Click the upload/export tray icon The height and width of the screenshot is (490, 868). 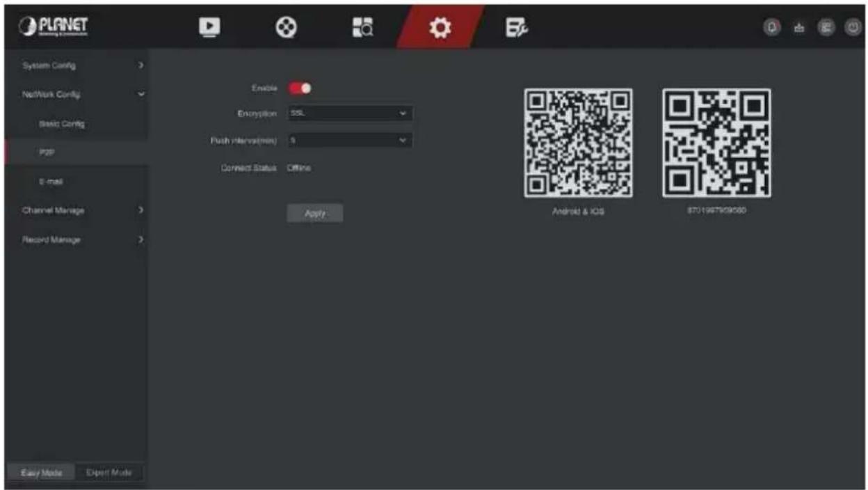pyautogui.click(x=798, y=26)
